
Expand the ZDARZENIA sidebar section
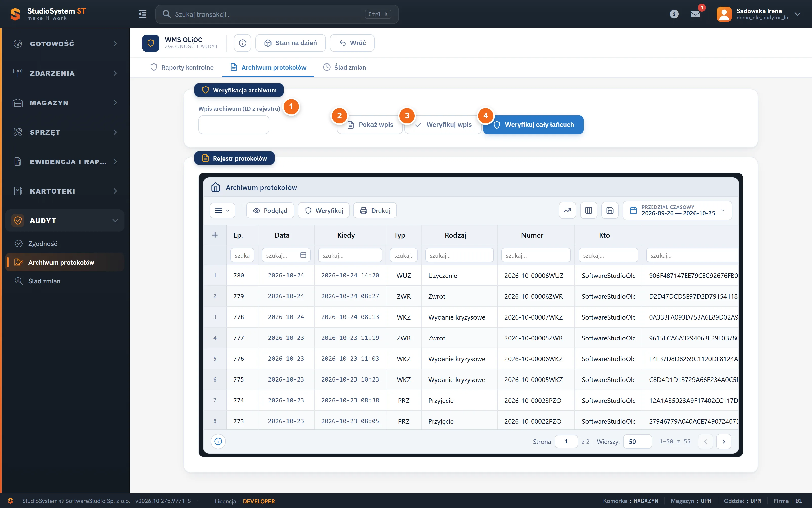click(x=64, y=73)
